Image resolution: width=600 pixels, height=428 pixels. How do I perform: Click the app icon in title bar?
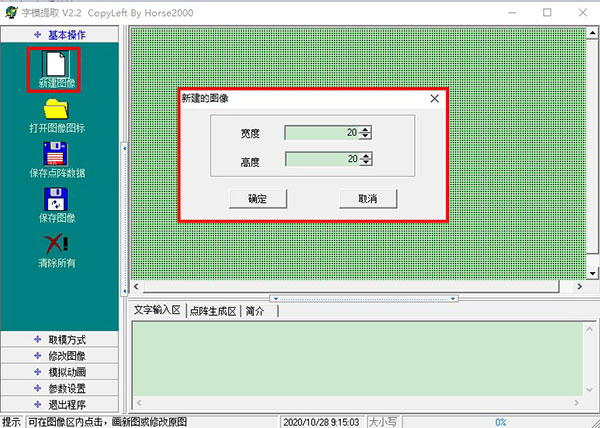[11, 12]
